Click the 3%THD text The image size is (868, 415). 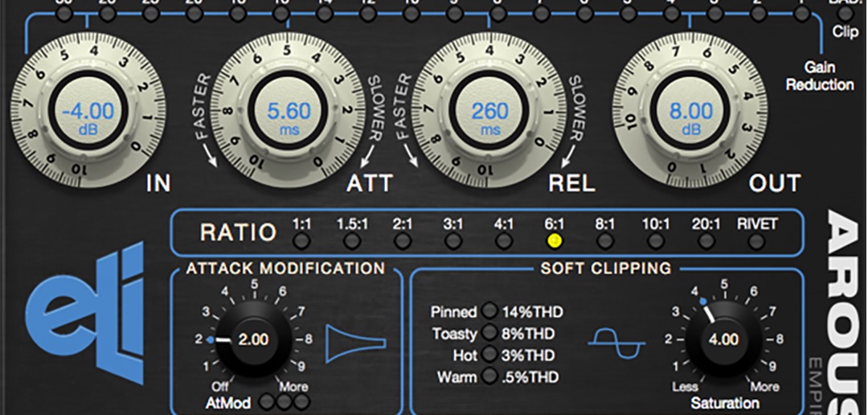click(528, 355)
